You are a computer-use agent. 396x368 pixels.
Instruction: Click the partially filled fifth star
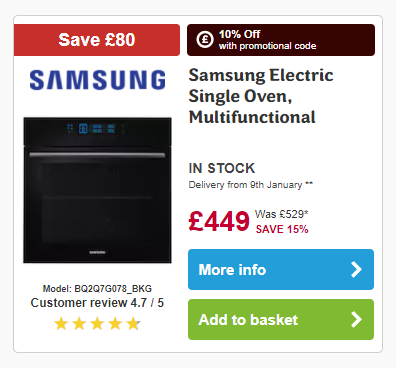click(x=133, y=324)
